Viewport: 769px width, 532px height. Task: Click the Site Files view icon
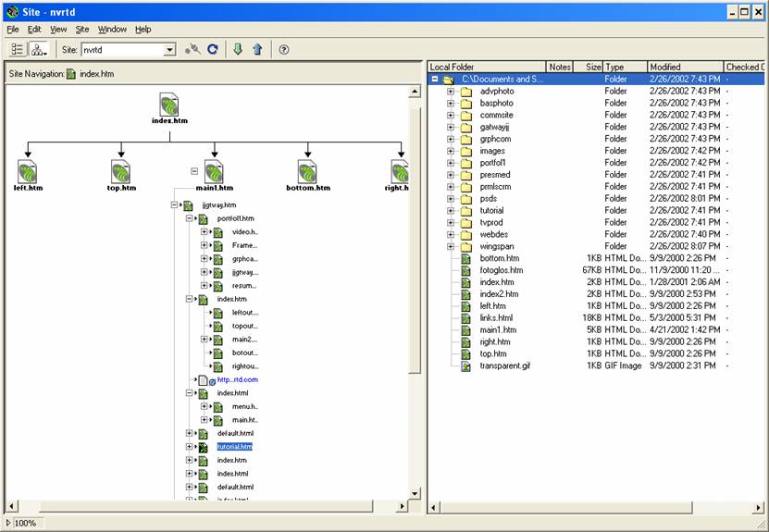19,50
